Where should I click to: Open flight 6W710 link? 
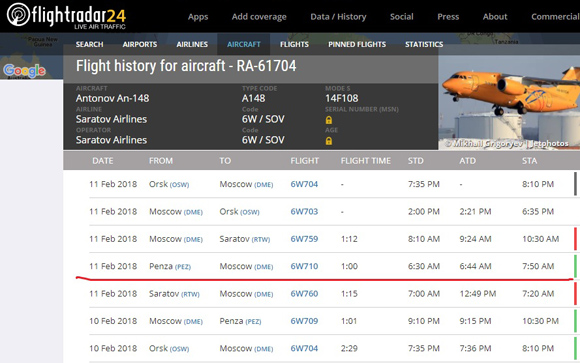pyautogui.click(x=304, y=266)
